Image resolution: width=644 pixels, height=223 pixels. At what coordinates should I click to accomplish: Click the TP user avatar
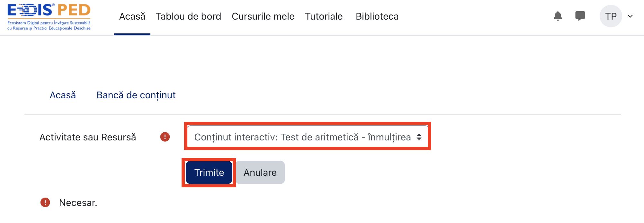pos(610,16)
